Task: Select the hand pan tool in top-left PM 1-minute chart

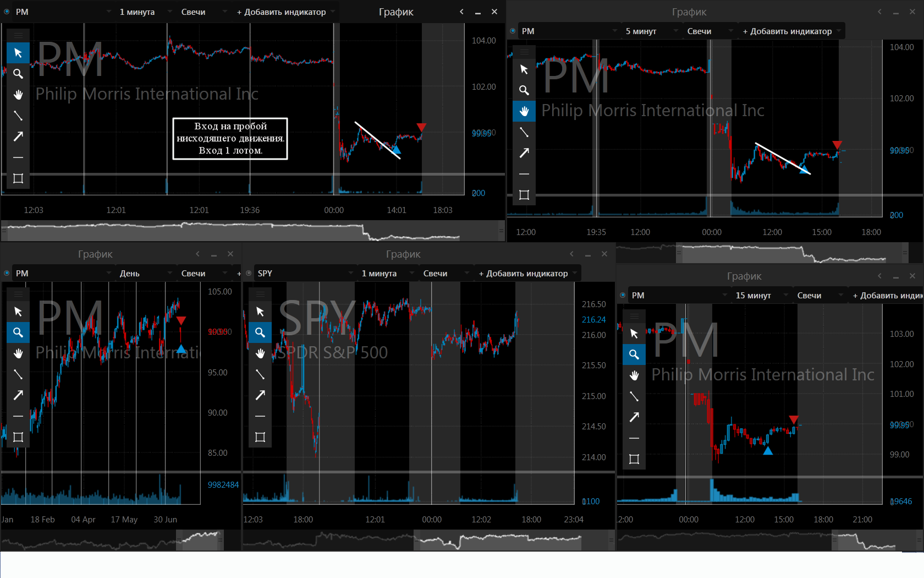Action: tap(18, 95)
